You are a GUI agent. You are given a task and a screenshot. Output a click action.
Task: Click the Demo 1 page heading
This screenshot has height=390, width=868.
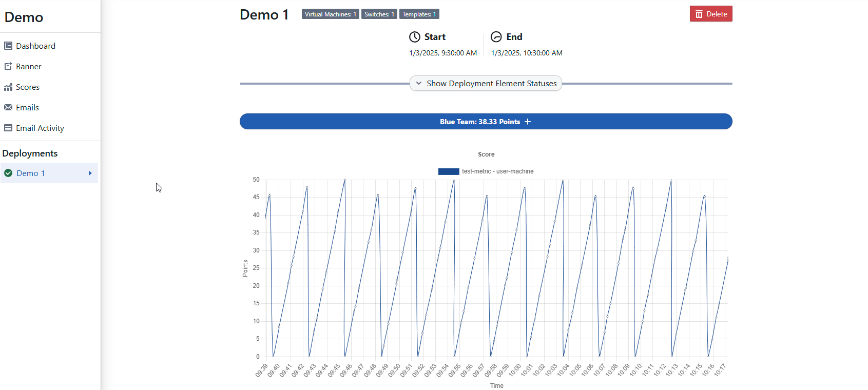(x=264, y=14)
